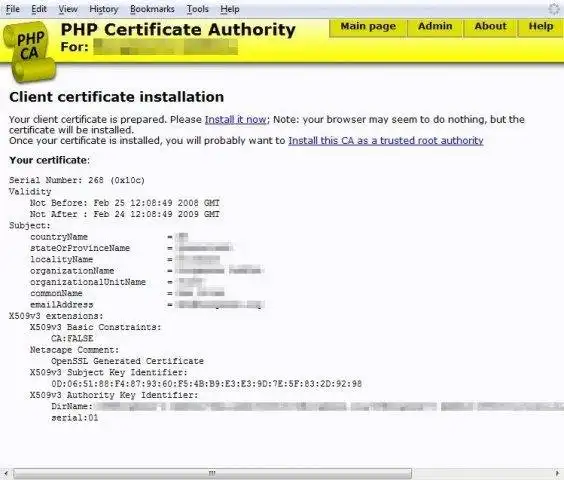Open the Bookmarks menu
This screenshot has width=564, height=480.
152,9
